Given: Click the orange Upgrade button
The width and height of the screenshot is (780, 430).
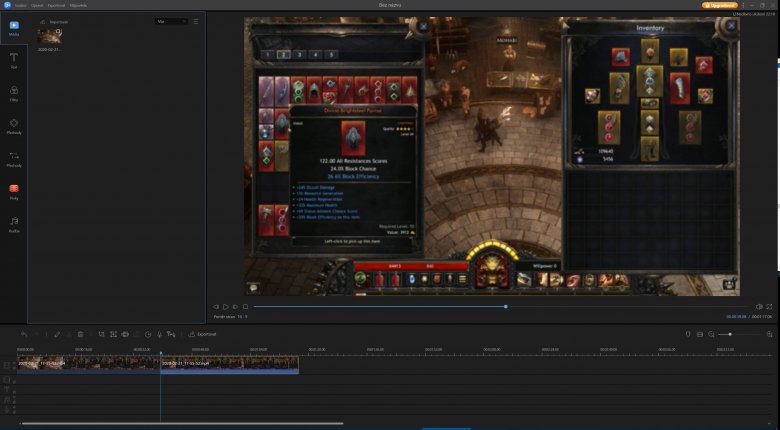Looking at the screenshot, I should click(x=719, y=5).
